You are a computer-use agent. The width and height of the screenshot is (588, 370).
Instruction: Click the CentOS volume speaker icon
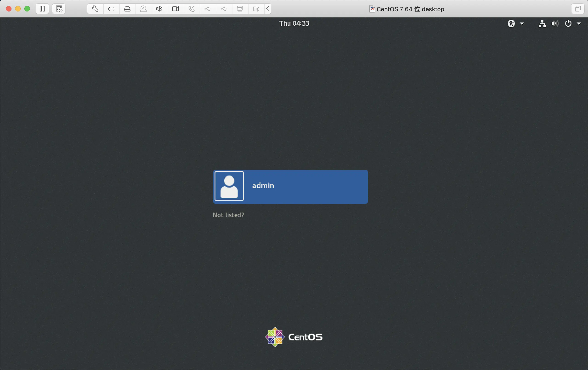pyautogui.click(x=554, y=23)
